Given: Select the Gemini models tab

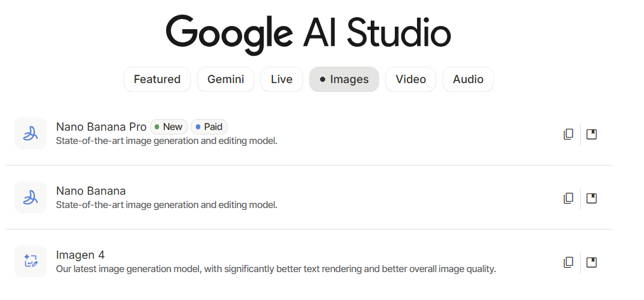Looking at the screenshot, I should [x=226, y=79].
